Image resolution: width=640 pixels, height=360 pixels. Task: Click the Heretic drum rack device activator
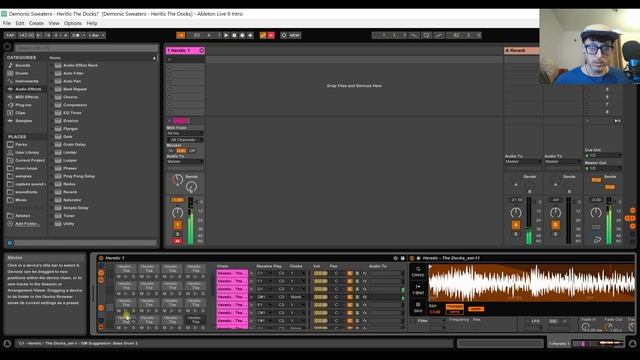coord(101,258)
